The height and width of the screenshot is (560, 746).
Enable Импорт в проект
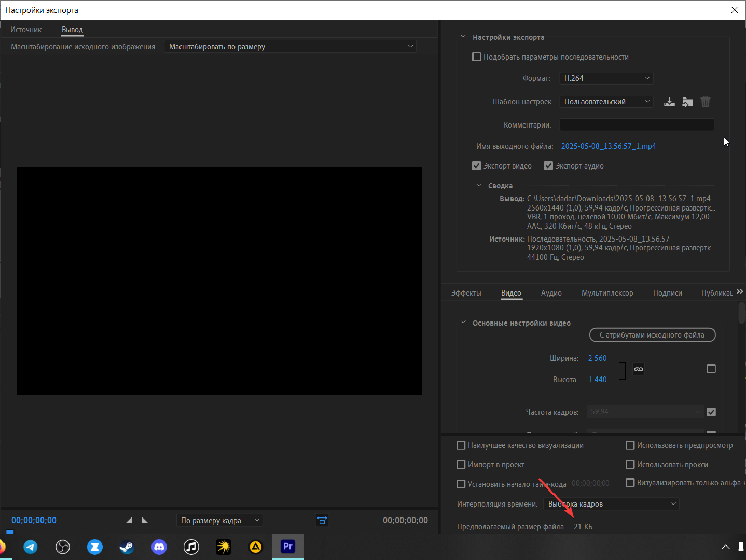click(461, 465)
